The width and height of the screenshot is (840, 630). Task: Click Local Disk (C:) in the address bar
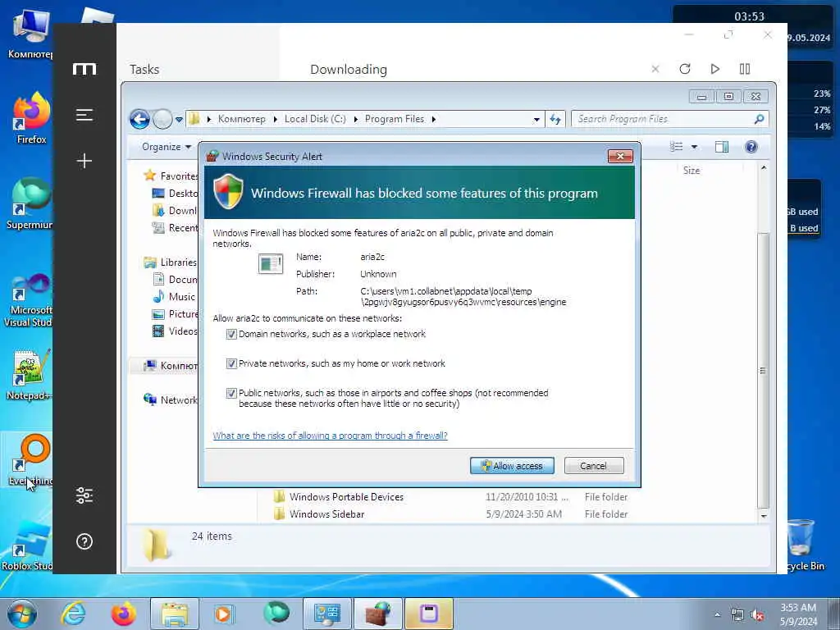point(315,119)
